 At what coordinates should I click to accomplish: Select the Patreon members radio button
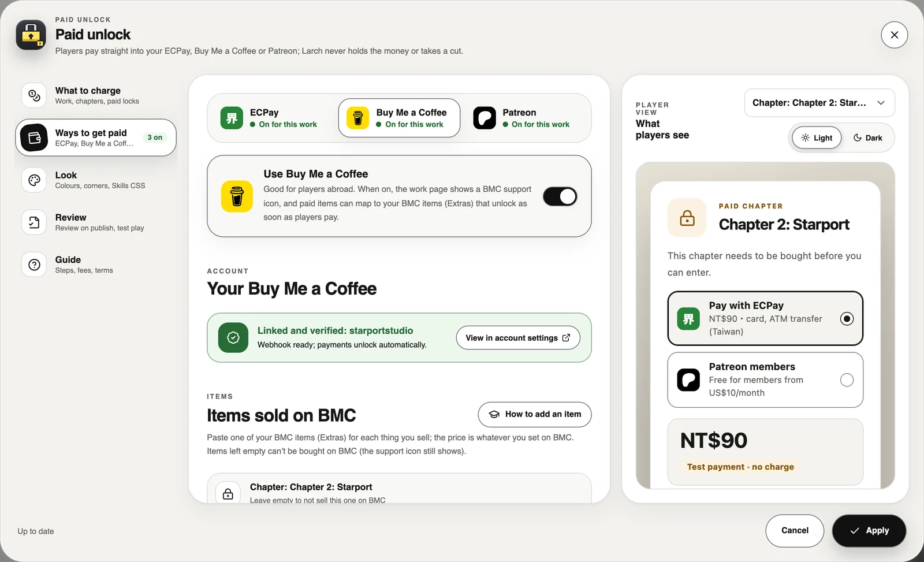point(847,380)
